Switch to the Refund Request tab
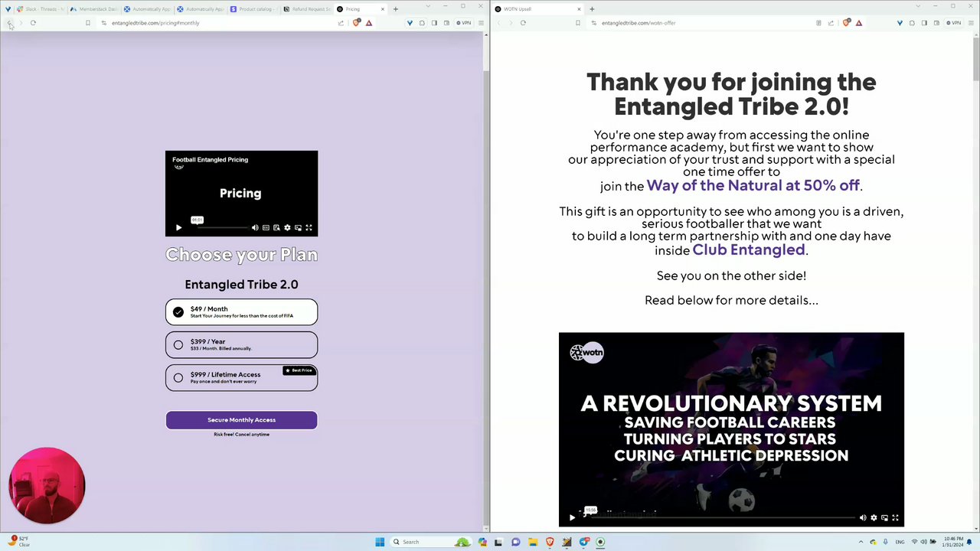 pyautogui.click(x=307, y=9)
